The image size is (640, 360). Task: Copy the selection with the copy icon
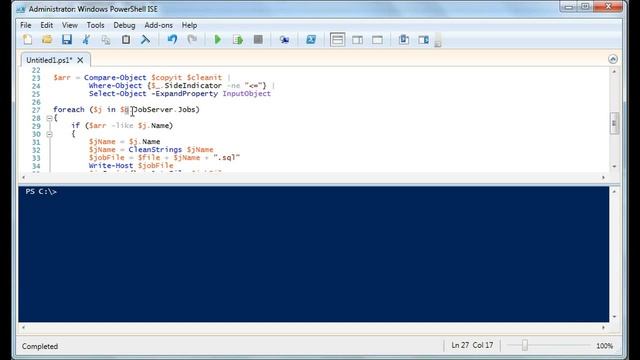click(106, 40)
